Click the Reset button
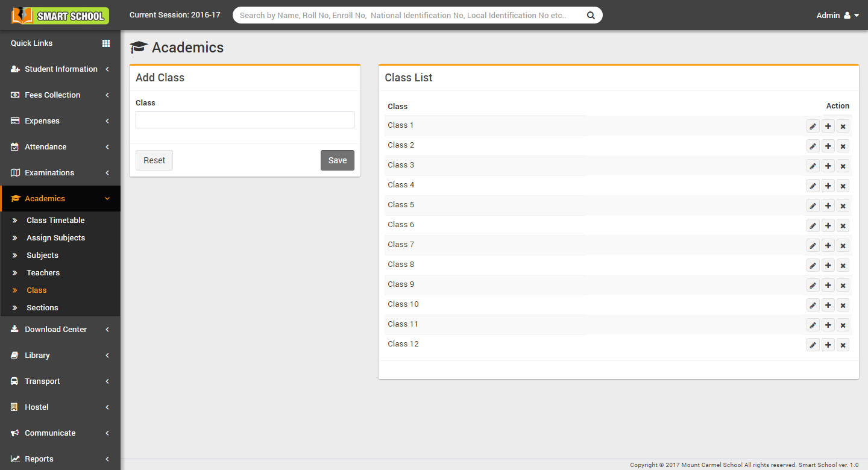Viewport: 868px width, 470px height. (154, 160)
